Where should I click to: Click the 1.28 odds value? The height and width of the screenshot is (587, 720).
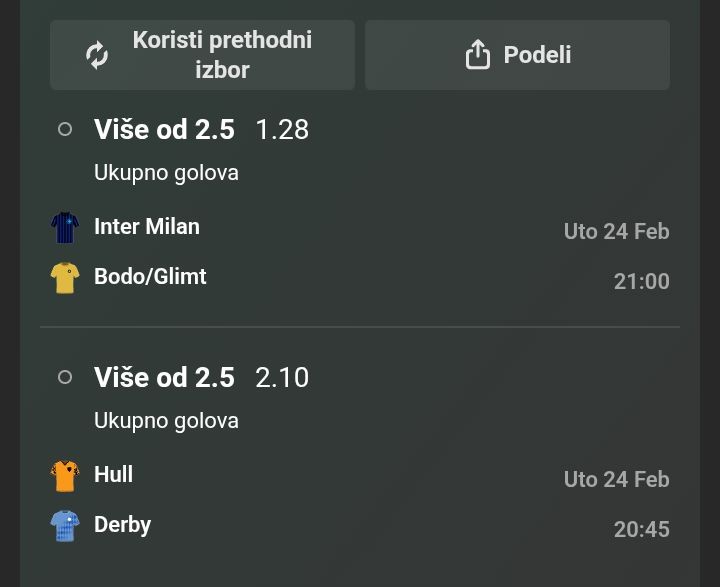click(282, 129)
